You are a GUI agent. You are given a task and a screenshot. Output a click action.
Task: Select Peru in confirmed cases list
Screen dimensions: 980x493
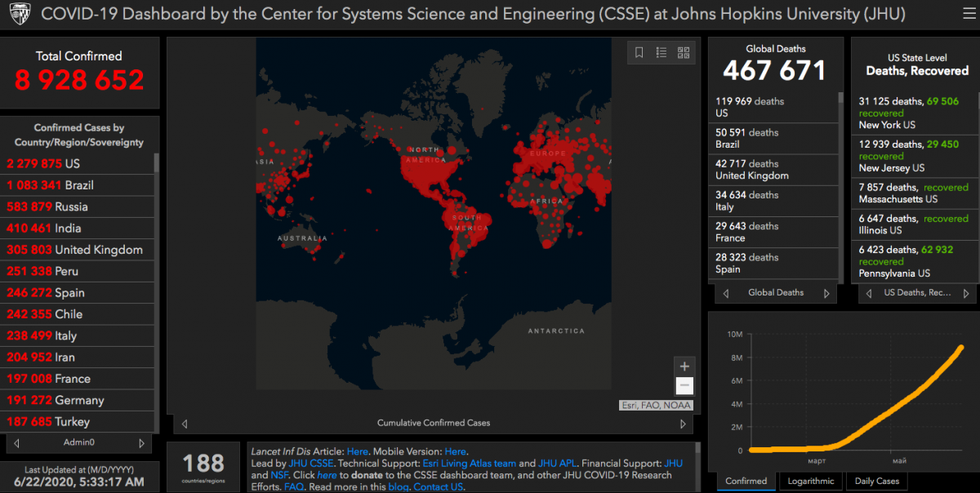[x=77, y=271]
